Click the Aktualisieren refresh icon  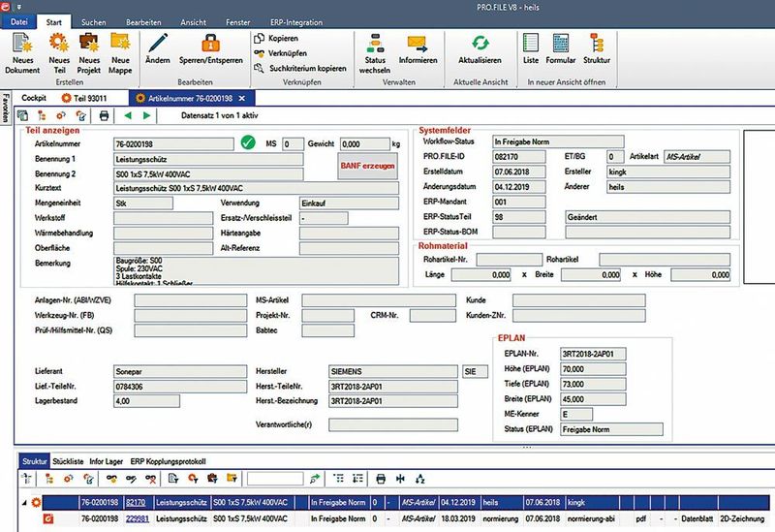click(x=480, y=43)
